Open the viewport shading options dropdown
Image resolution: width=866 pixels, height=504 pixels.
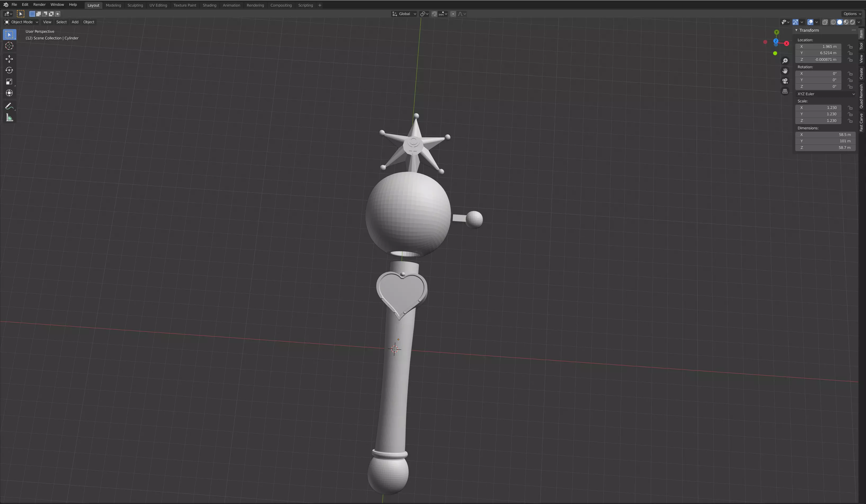(859, 22)
